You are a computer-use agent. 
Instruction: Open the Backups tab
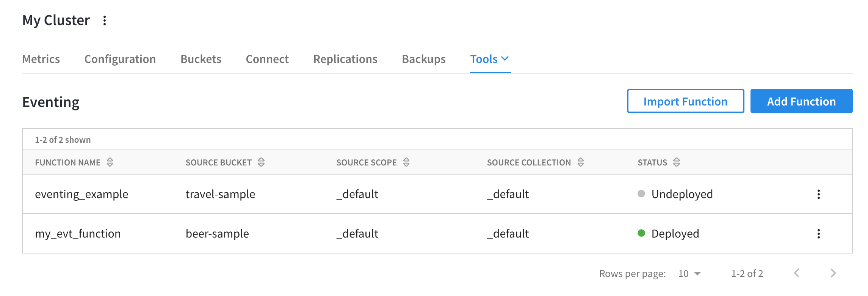pyautogui.click(x=424, y=59)
